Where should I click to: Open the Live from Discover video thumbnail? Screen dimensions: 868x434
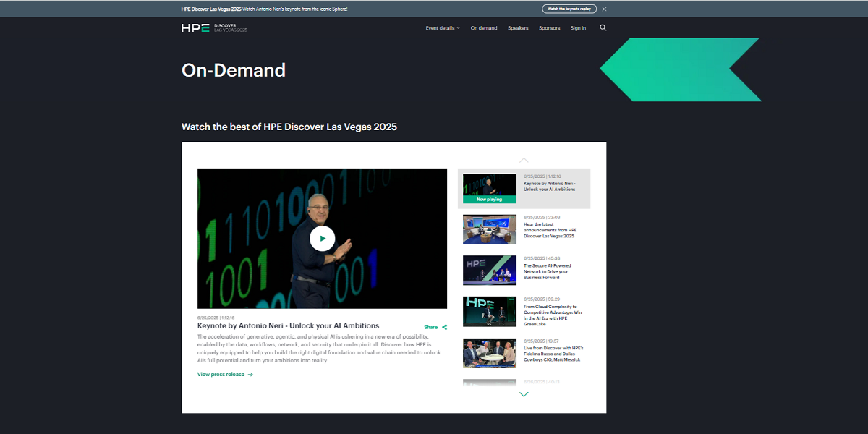[490, 353]
